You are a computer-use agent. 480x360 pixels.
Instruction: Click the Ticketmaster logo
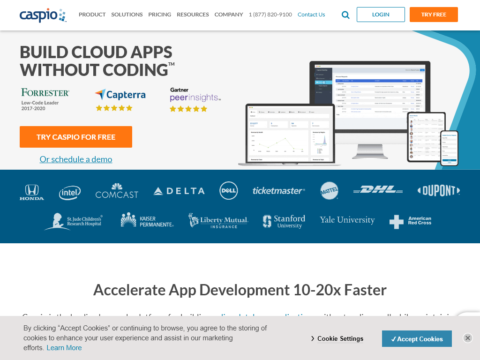click(x=279, y=191)
